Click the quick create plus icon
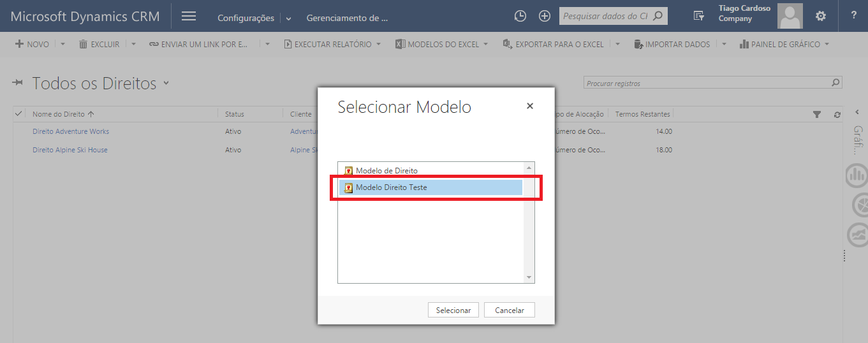This screenshot has height=343, width=868. [x=545, y=17]
